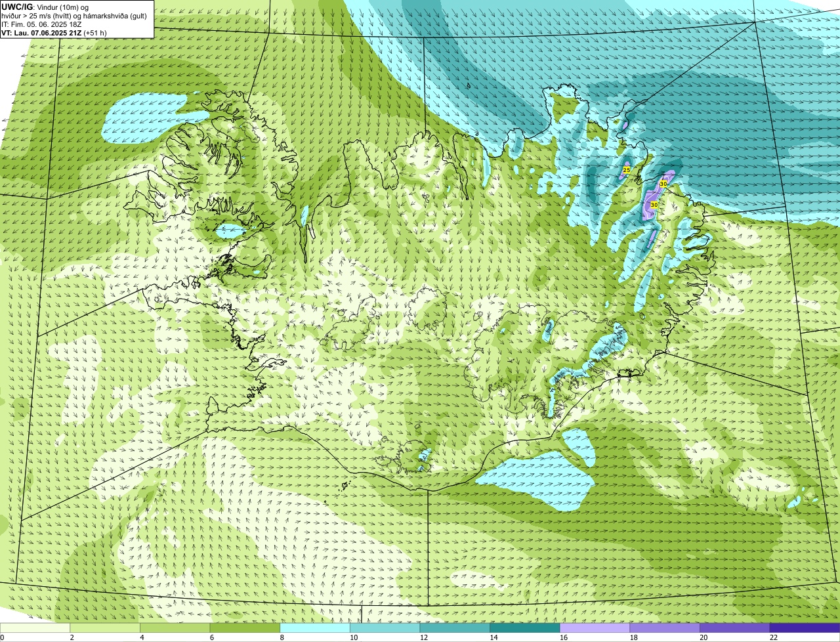This screenshot has height=642, width=840.
Task: Click the legend tick label '4'
Action: coord(142,637)
